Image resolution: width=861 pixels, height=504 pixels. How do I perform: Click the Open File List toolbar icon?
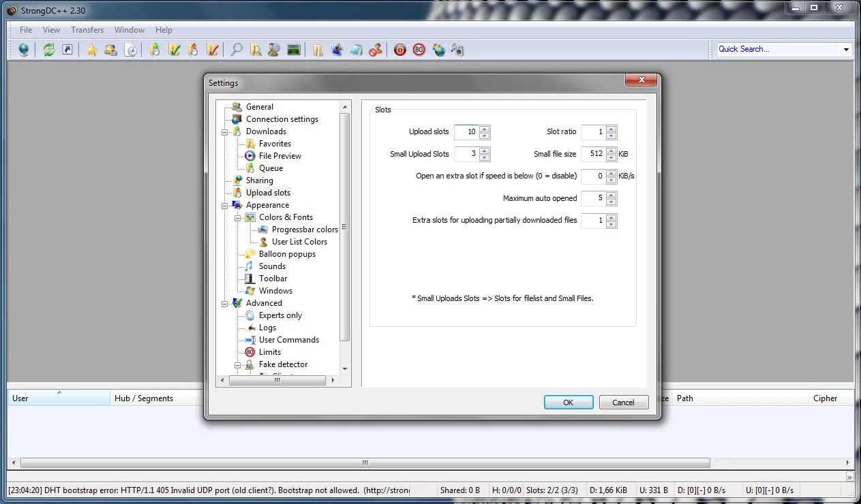pyautogui.click(x=318, y=50)
